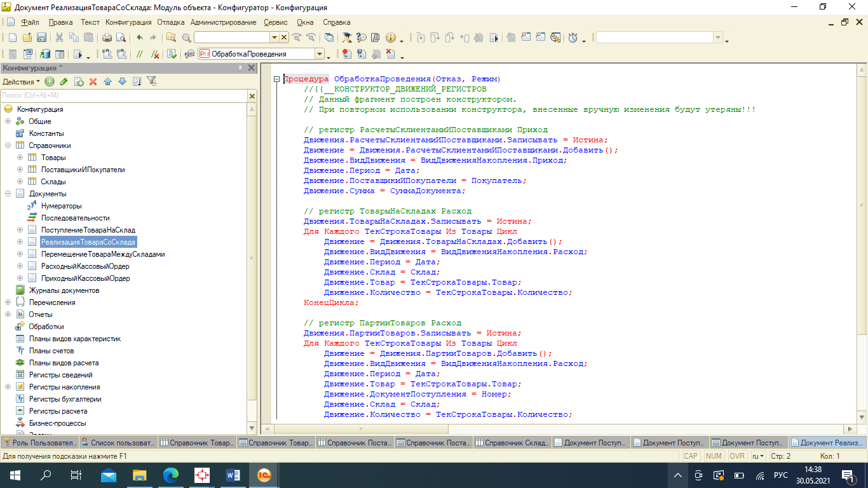
Task: Update database configuration barrel icon
Action: tap(45, 54)
